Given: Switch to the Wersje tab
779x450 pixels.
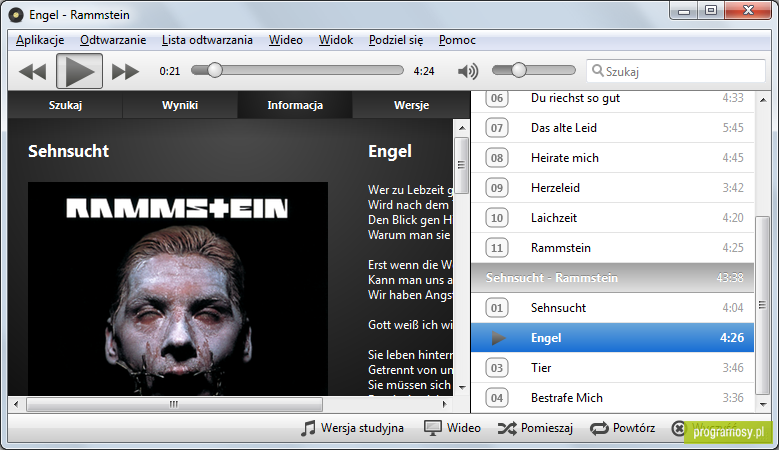Looking at the screenshot, I should [411, 105].
